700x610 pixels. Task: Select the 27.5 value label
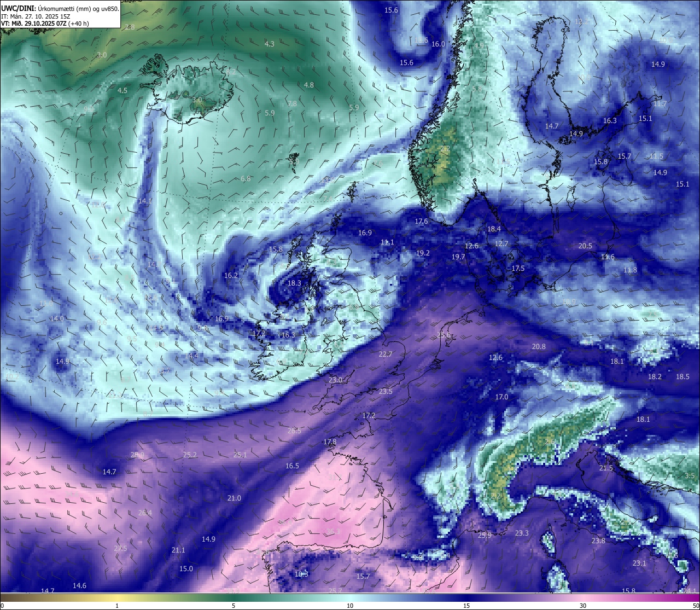pos(120,548)
